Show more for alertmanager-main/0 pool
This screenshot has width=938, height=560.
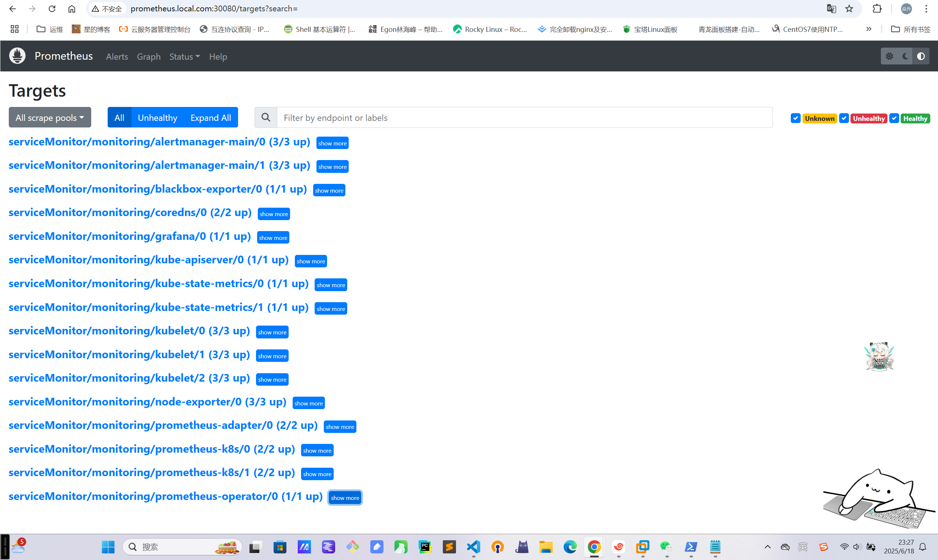(333, 143)
